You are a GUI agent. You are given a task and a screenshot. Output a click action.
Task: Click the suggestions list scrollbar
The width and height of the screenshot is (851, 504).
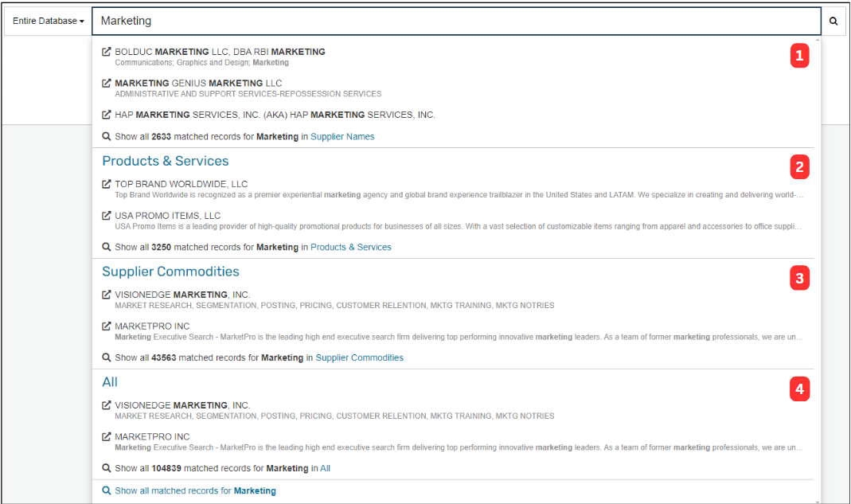click(818, 270)
